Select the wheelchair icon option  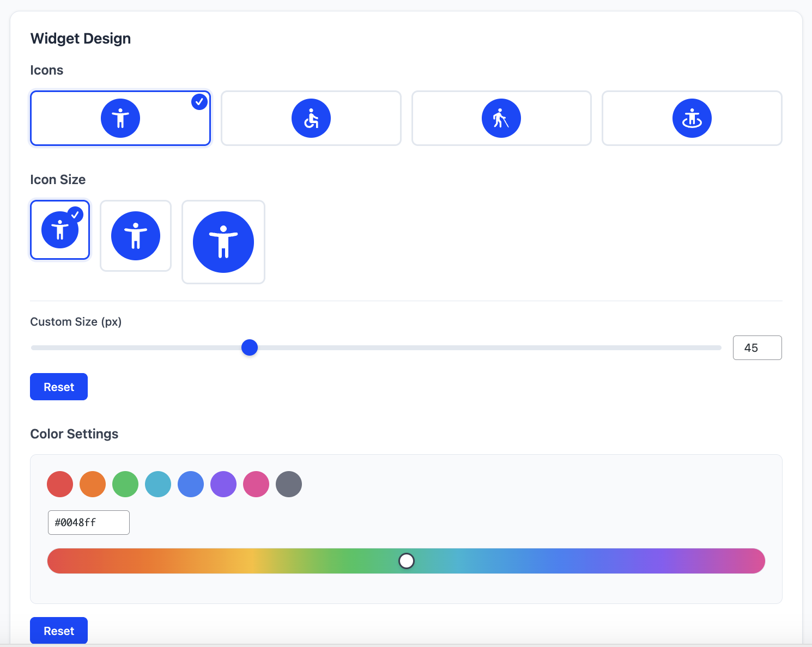click(311, 118)
